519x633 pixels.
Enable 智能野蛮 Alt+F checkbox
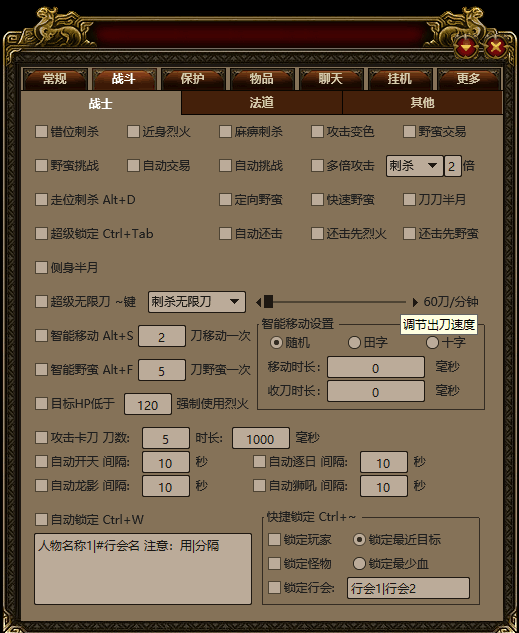pos(41,369)
